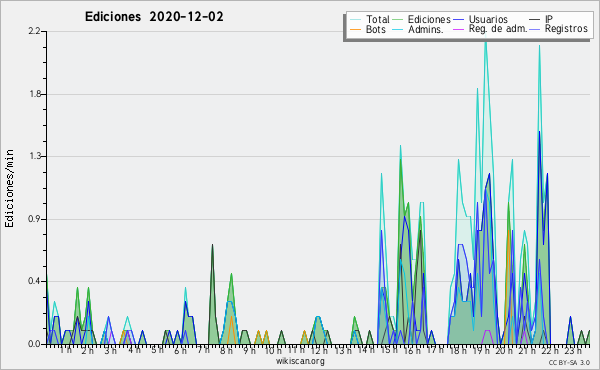Click the Bots orange legend line

[355, 29]
